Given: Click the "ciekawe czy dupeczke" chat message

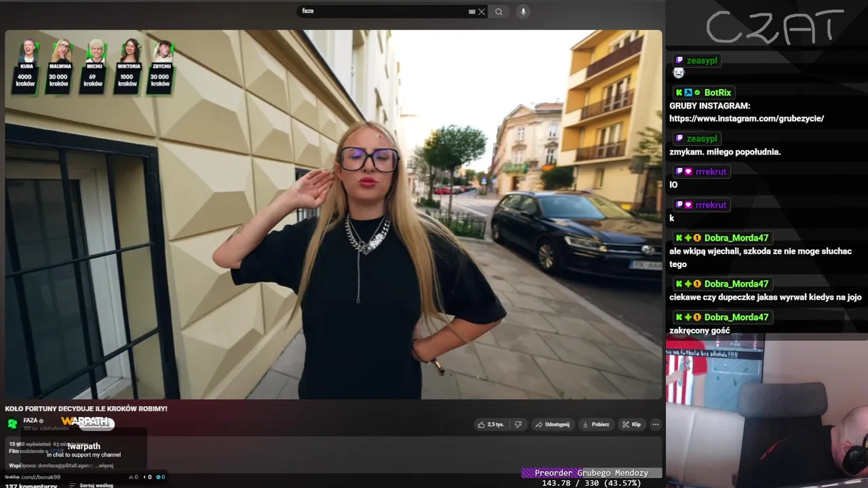Looking at the screenshot, I should 766,297.
